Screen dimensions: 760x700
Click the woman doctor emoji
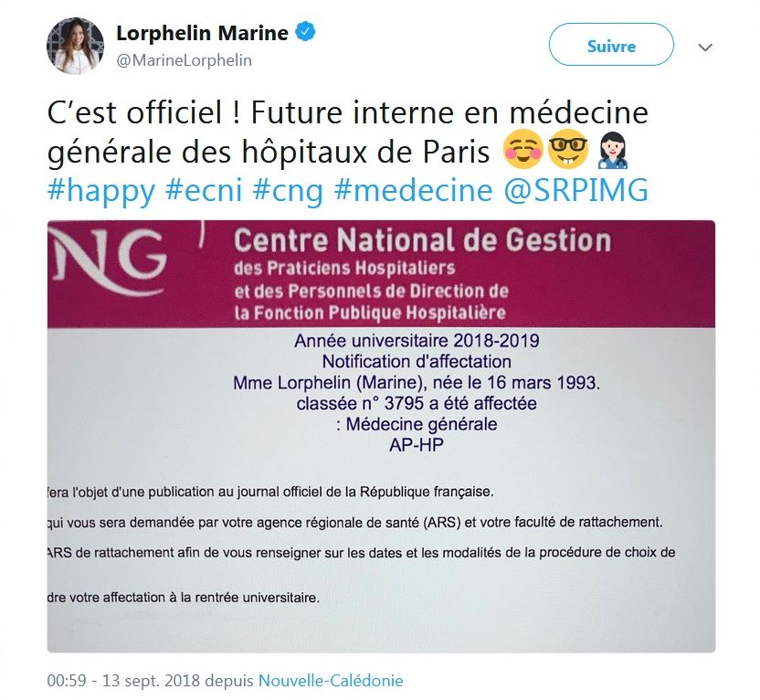point(613,150)
